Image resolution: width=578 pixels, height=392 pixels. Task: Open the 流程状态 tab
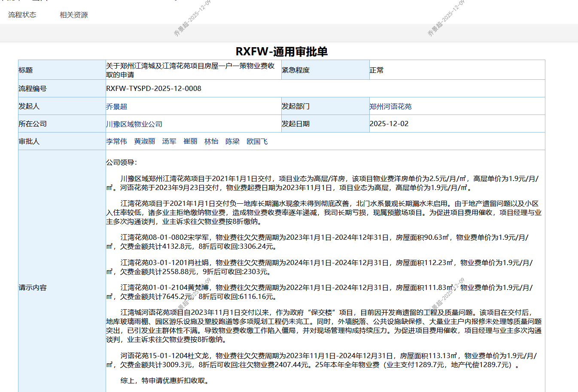point(22,15)
